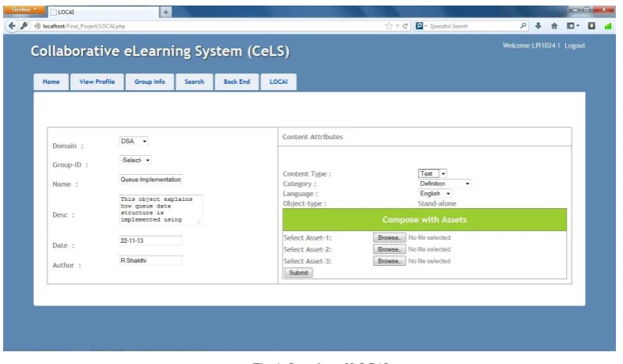Open new tab with plus icon
Viewport: 623px width, 364px height.
tap(165, 13)
